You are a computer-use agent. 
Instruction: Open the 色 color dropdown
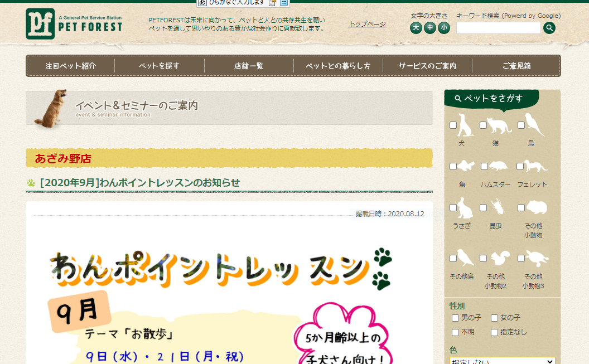click(x=502, y=361)
